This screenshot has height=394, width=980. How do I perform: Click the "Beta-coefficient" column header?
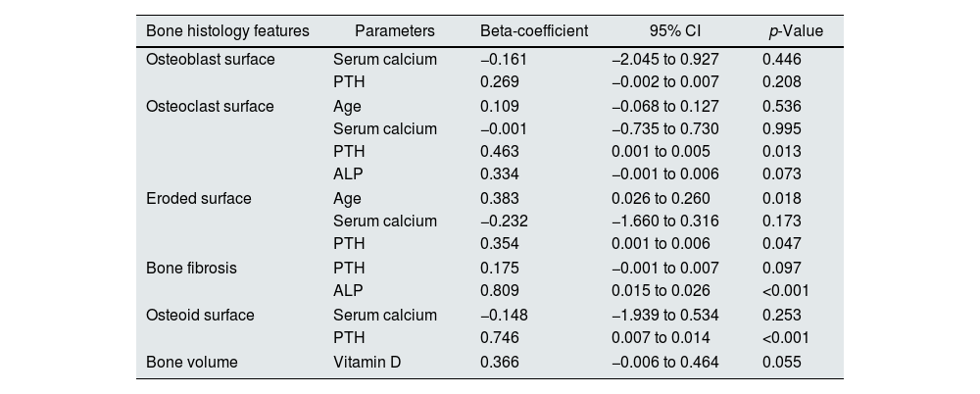coord(533,31)
